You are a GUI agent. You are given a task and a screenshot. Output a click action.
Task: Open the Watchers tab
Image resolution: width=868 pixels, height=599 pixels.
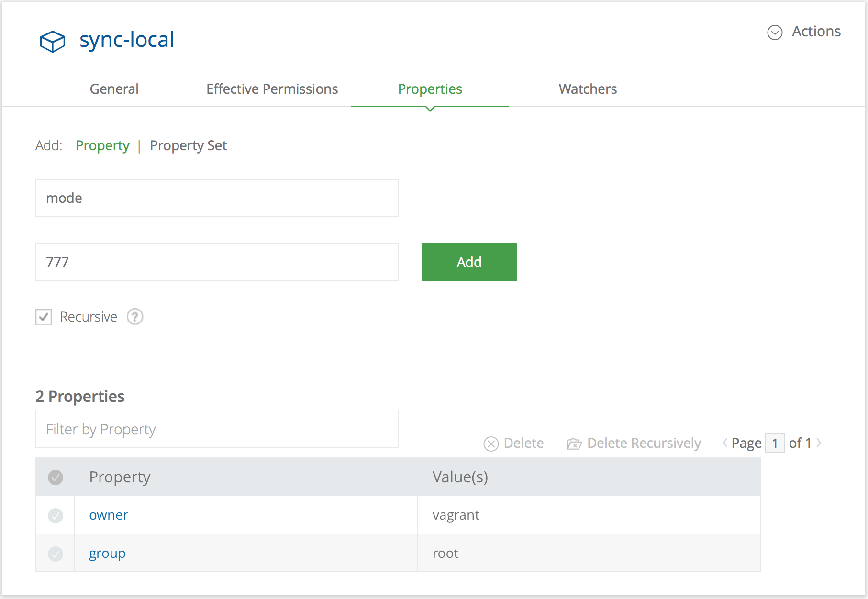[588, 89]
